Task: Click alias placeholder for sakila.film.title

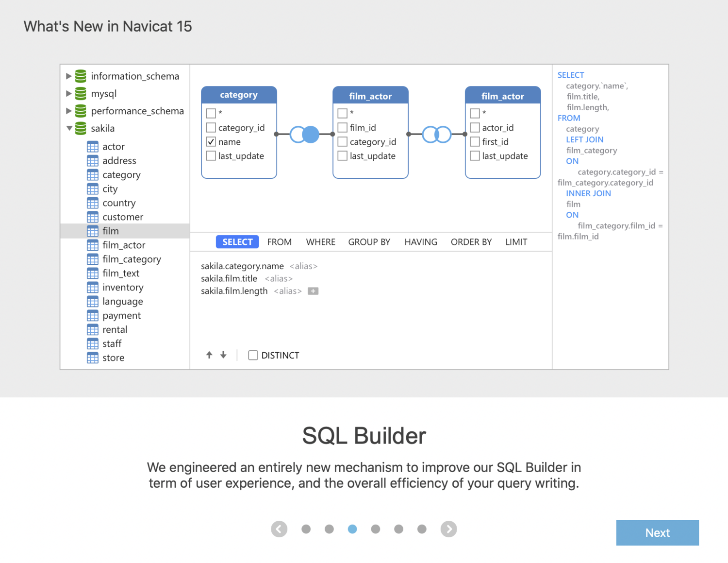Action: 279,278
